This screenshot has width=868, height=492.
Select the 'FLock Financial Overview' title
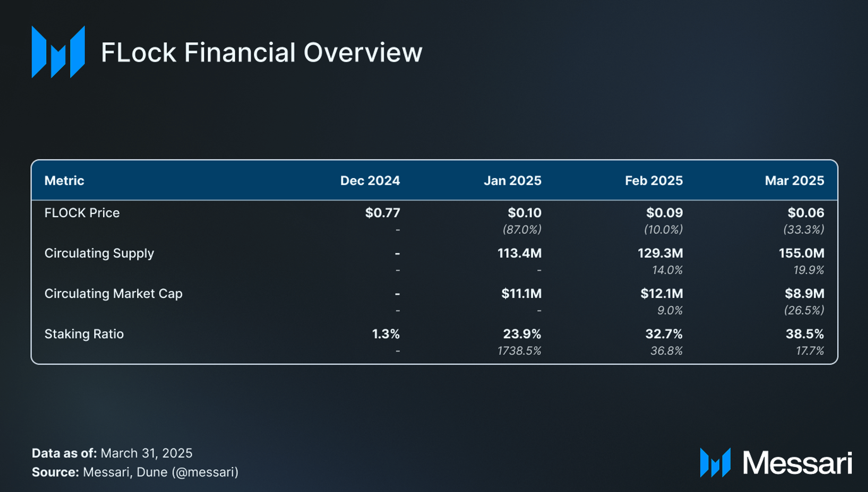pos(261,52)
